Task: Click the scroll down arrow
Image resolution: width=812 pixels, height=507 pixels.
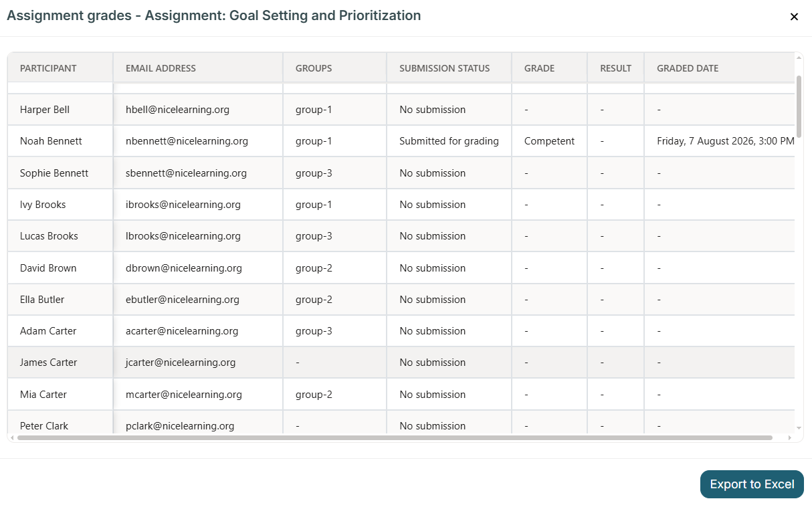Action: pos(799,428)
